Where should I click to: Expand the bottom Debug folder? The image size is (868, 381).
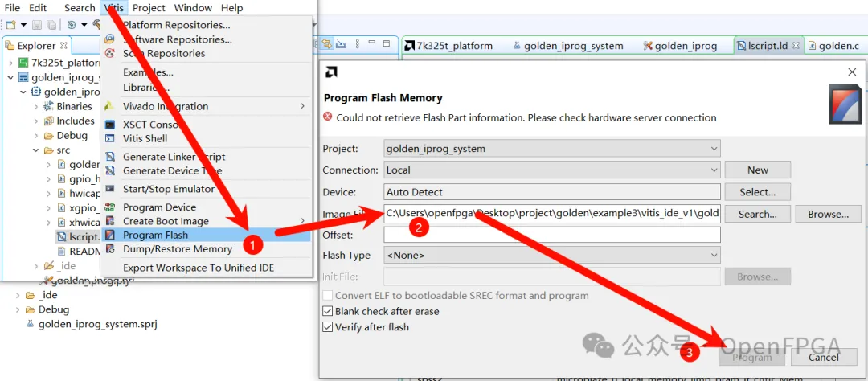click(x=17, y=309)
